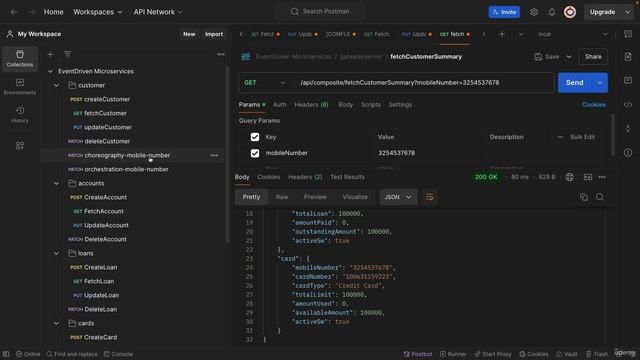
Task: Open the network information globe icon
Action: coord(569,177)
